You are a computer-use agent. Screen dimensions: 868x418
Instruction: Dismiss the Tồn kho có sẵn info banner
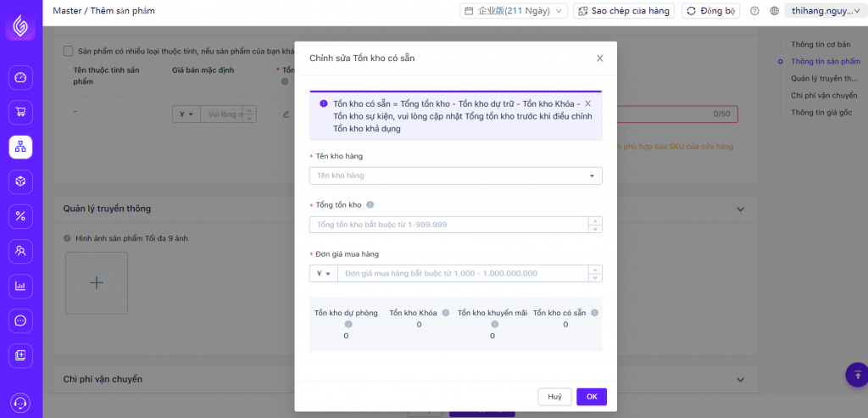(588, 103)
